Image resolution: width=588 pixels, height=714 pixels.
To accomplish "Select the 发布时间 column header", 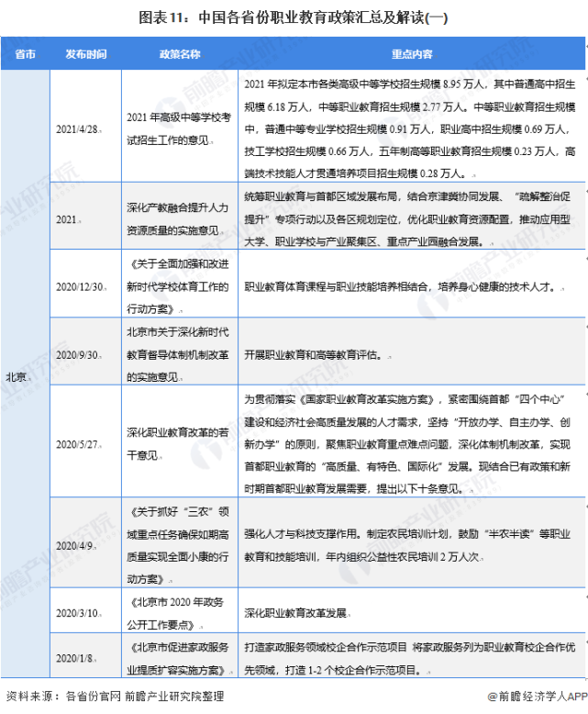I will (x=86, y=54).
